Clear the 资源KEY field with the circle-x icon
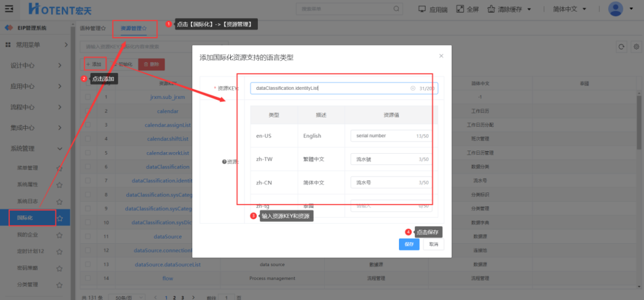 [413, 88]
